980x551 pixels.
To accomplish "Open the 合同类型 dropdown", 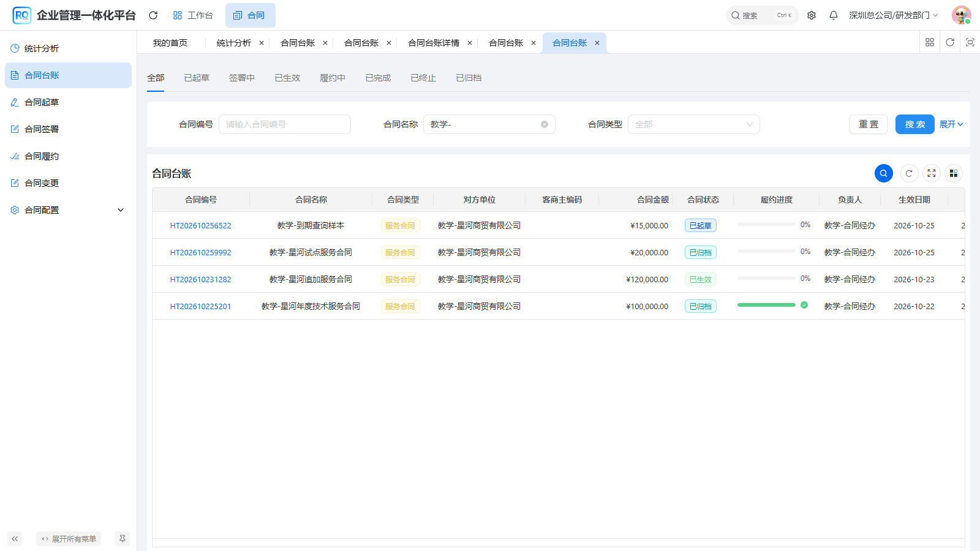I will (x=694, y=124).
